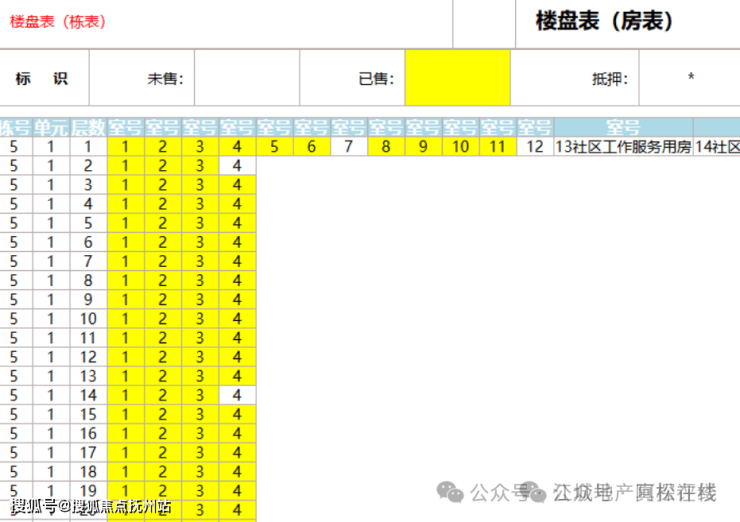Image resolution: width=740 pixels, height=522 pixels.
Task: Select the 13社区工作服务用房 cell
Action: (x=623, y=146)
